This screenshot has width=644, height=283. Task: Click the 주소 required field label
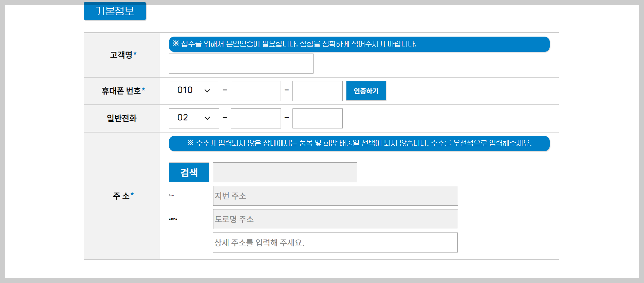click(x=121, y=195)
